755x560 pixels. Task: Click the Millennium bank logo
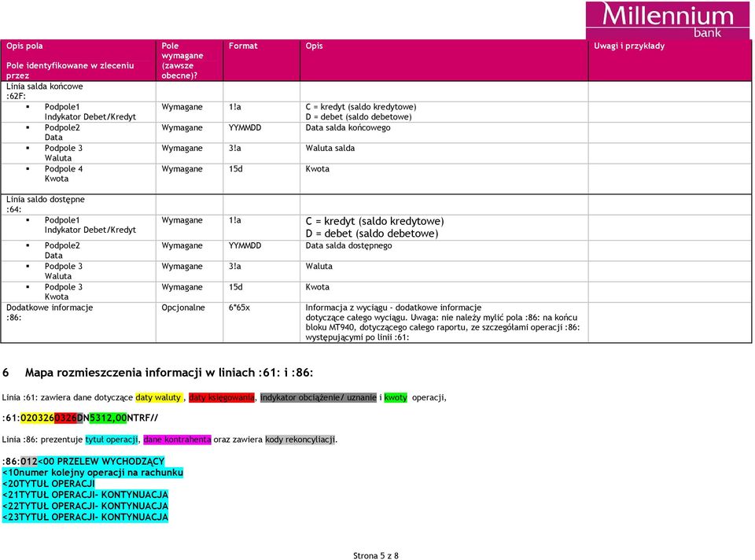coord(668,20)
